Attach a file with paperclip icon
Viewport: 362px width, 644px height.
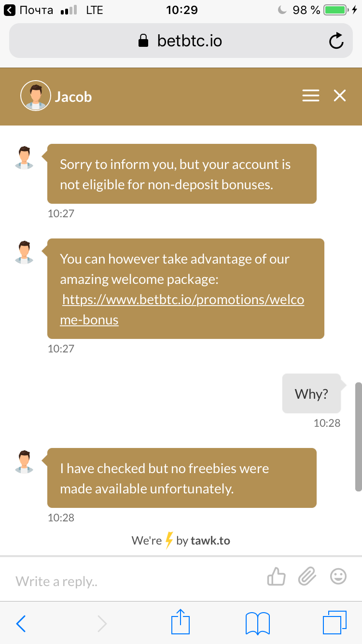[306, 576]
